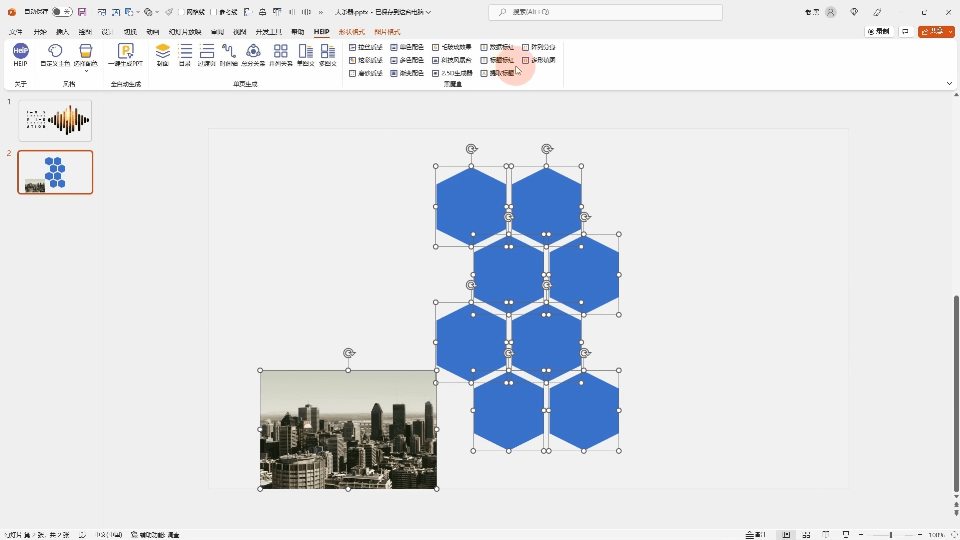Screen dimensions: 960x540
Task: Click the timeline curve icon
Action: tap(229, 51)
